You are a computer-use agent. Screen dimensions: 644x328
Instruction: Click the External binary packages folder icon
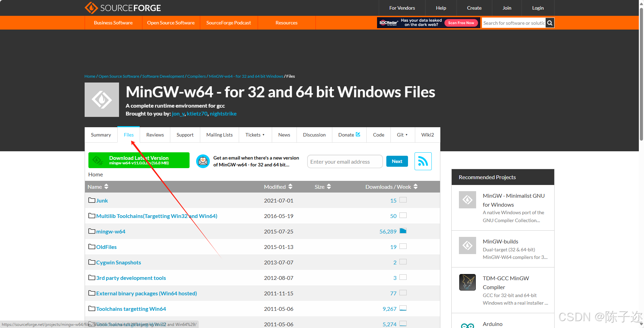tap(92, 293)
